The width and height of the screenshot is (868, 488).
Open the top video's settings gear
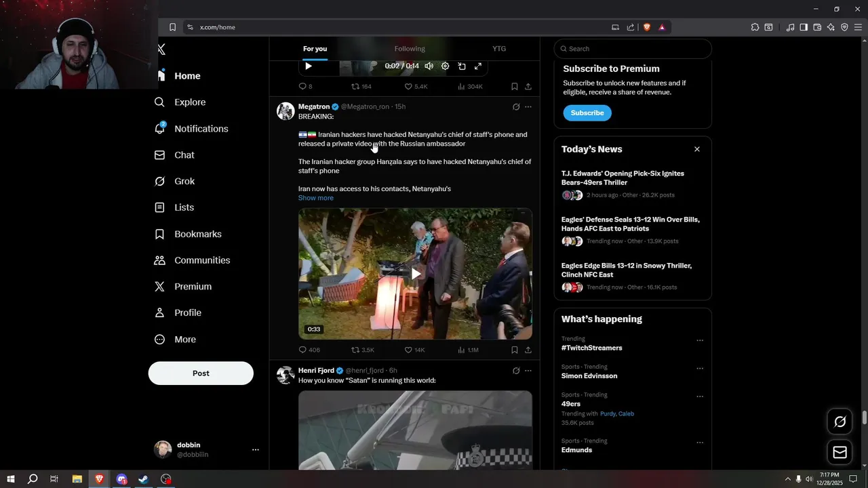click(x=446, y=66)
